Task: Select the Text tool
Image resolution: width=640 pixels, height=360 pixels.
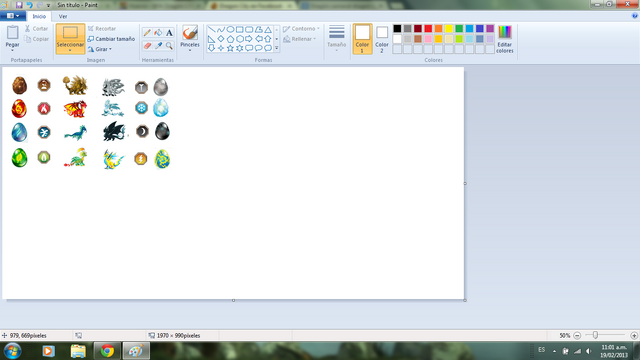Action: pos(169,33)
